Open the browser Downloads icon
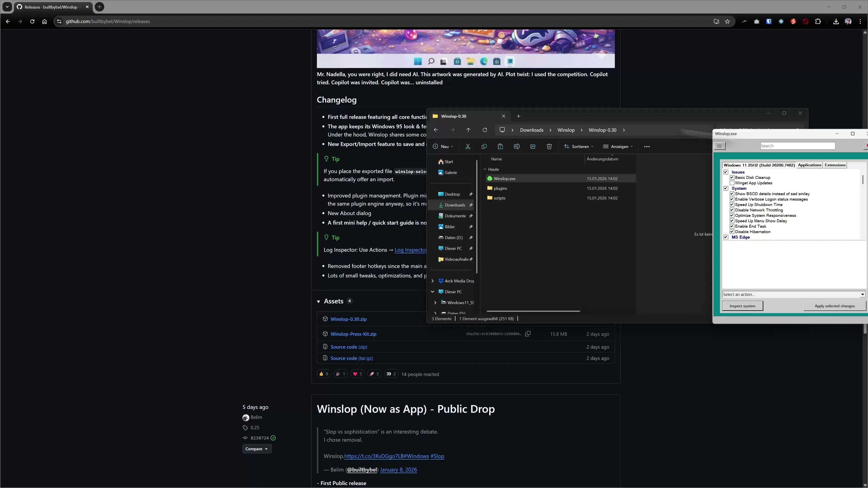The image size is (868, 488). coord(836,21)
